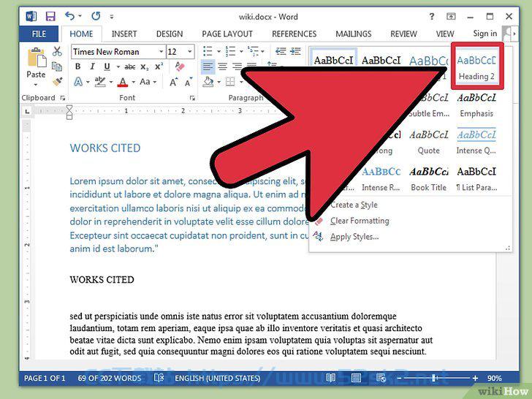Toggle Align Right paragraph alignment
Image resolution: width=532 pixels, height=399 pixels.
(x=237, y=66)
